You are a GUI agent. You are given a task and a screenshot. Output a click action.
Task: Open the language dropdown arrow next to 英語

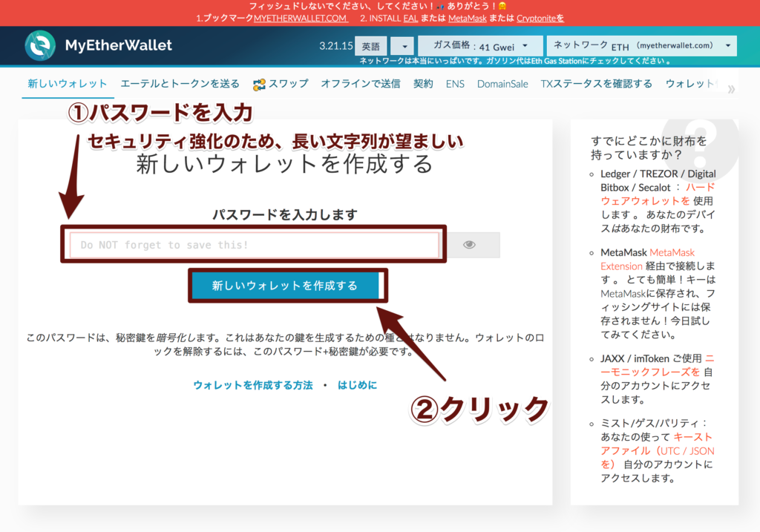[x=402, y=47]
